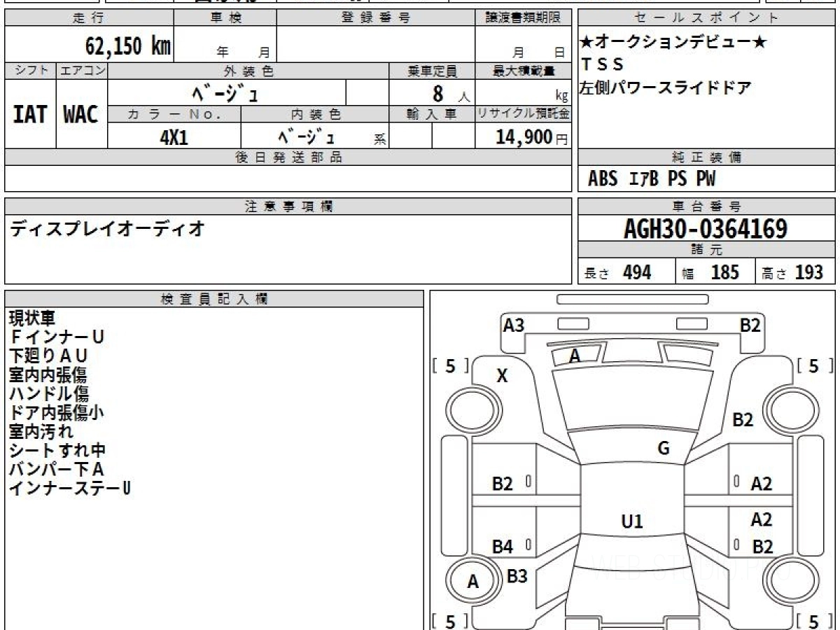Click the ドア内張傷小 note
The image size is (840, 630).
(57, 413)
